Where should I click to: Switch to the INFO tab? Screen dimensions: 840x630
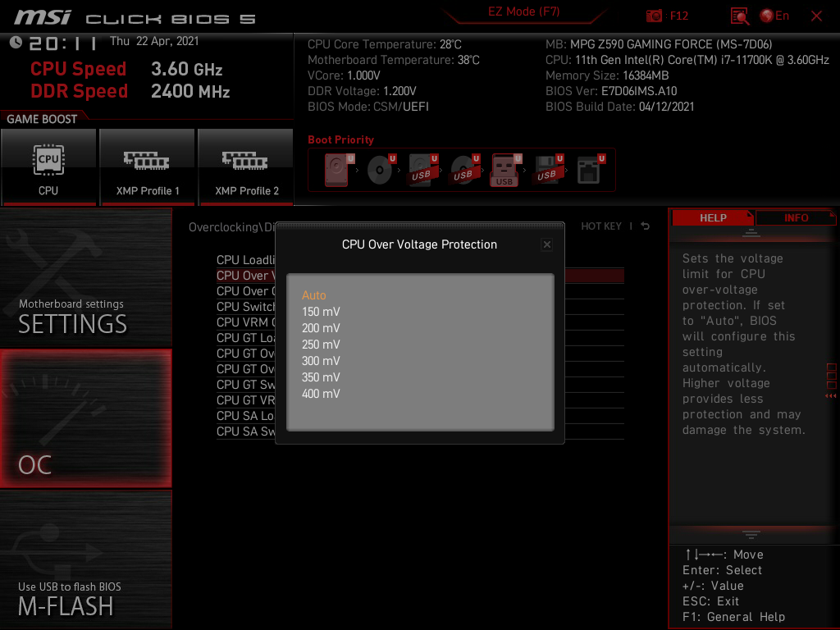coord(796,217)
